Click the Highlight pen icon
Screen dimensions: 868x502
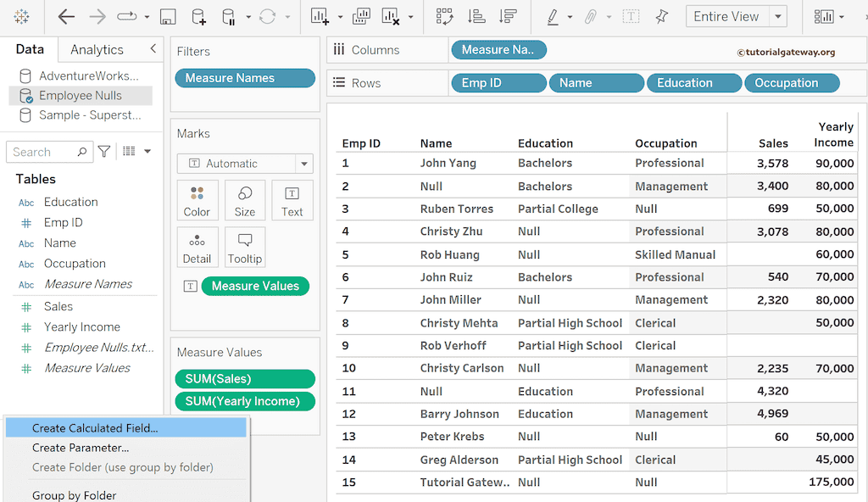pyautogui.click(x=553, y=17)
